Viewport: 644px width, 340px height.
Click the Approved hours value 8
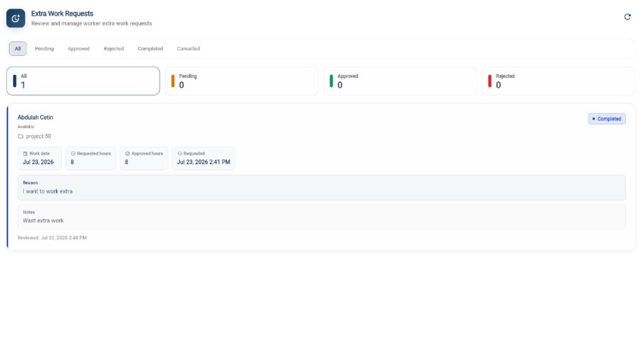[126, 162]
